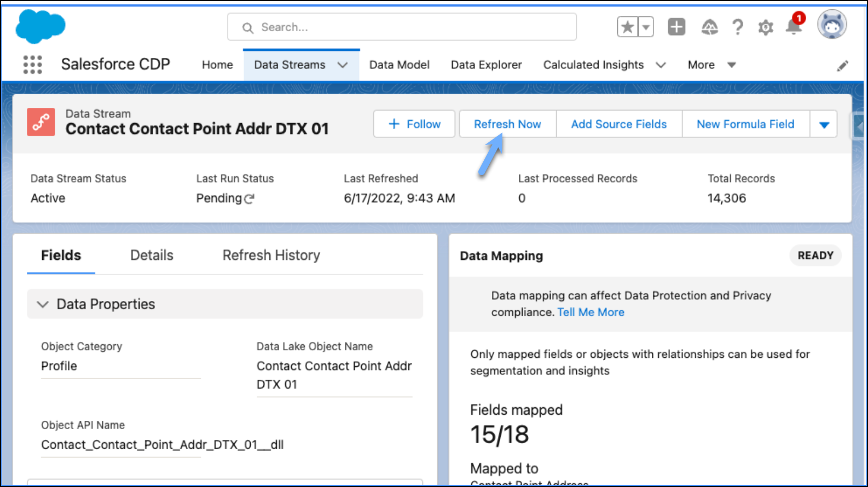Click the Last Refreshed date 6/17/2022, 9:43 AM
The height and width of the screenshot is (487, 868).
[400, 198]
